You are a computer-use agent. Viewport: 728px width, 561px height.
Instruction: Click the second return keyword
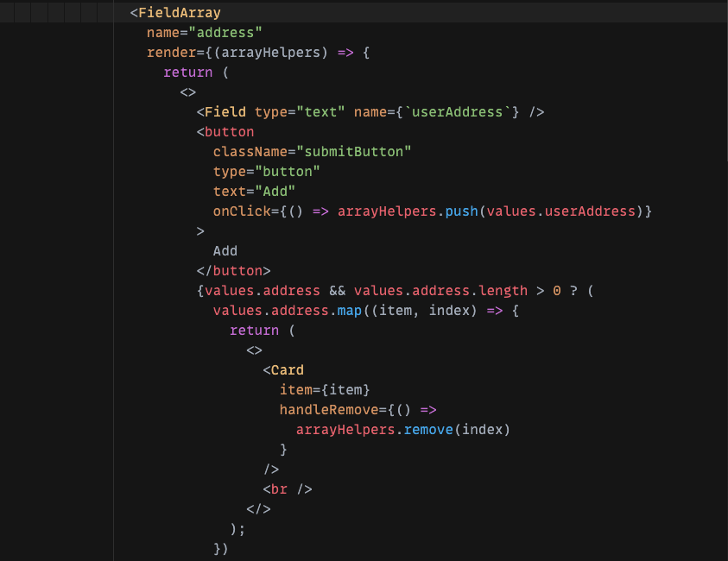pyautogui.click(x=254, y=331)
